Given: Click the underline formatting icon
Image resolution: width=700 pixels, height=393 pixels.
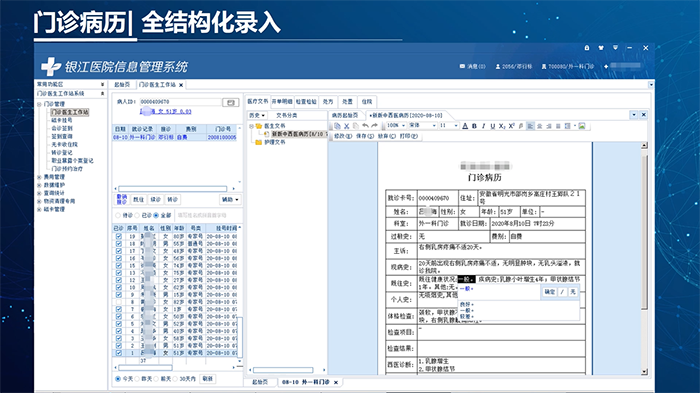Looking at the screenshot, I should pyautogui.click(x=492, y=126).
